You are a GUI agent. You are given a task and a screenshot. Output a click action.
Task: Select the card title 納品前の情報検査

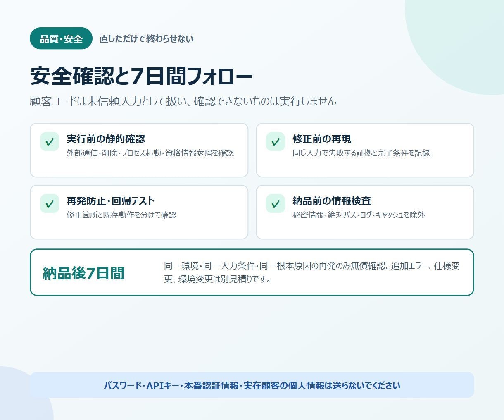click(332, 201)
